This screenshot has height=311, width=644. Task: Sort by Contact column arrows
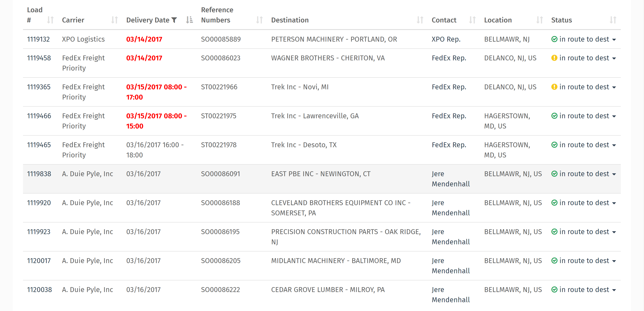pos(472,20)
